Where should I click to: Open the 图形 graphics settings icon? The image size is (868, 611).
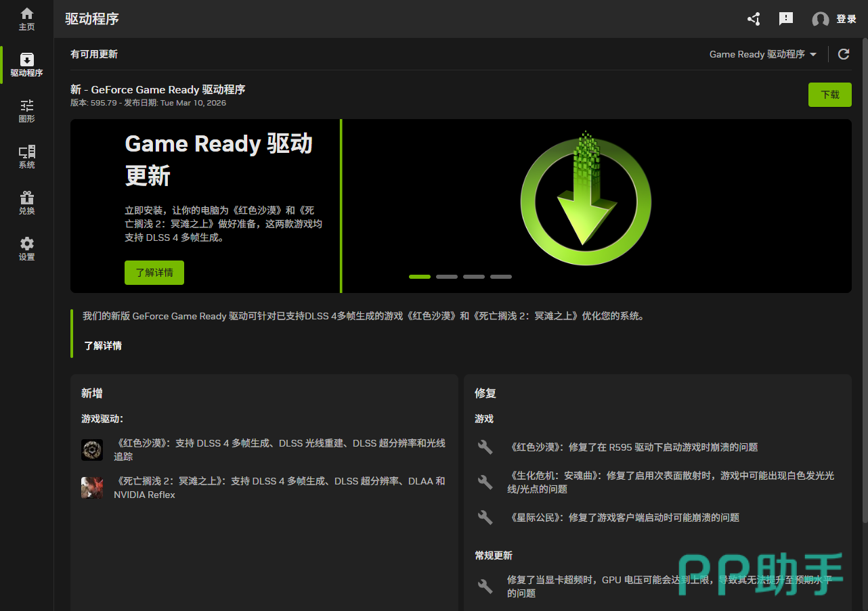(x=26, y=111)
